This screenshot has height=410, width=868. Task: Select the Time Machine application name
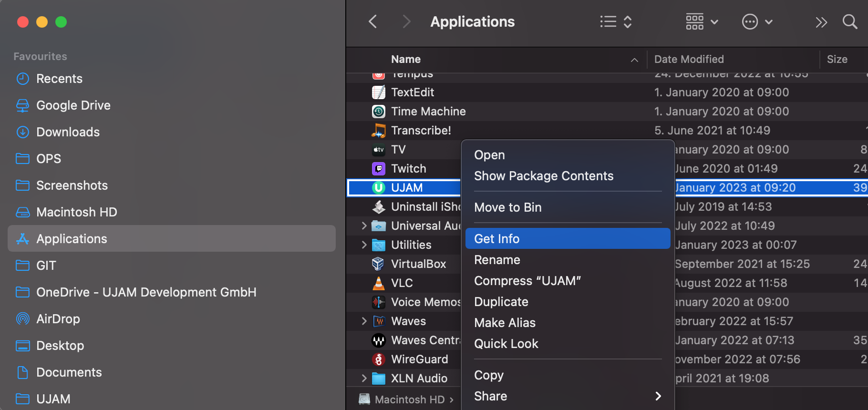pos(428,111)
